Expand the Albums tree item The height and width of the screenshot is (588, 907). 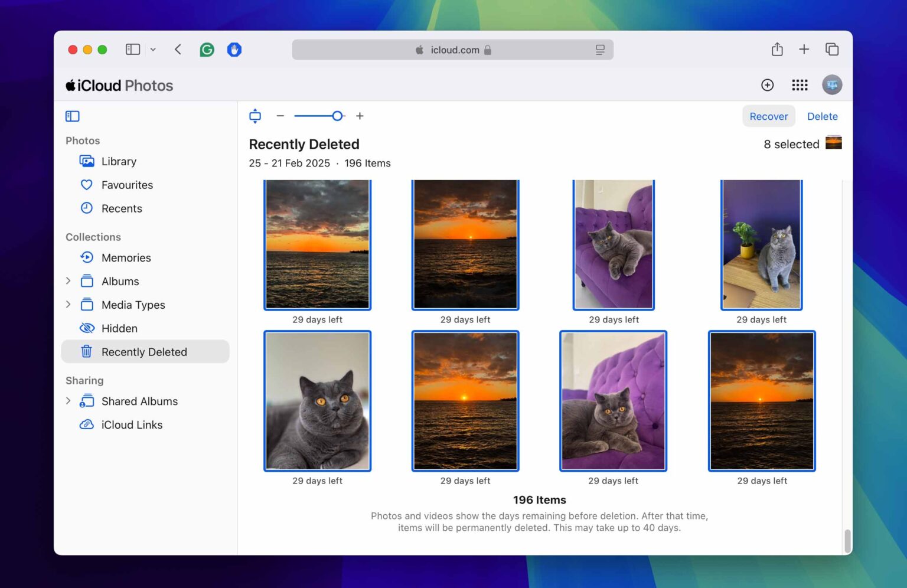pos(68,281)
